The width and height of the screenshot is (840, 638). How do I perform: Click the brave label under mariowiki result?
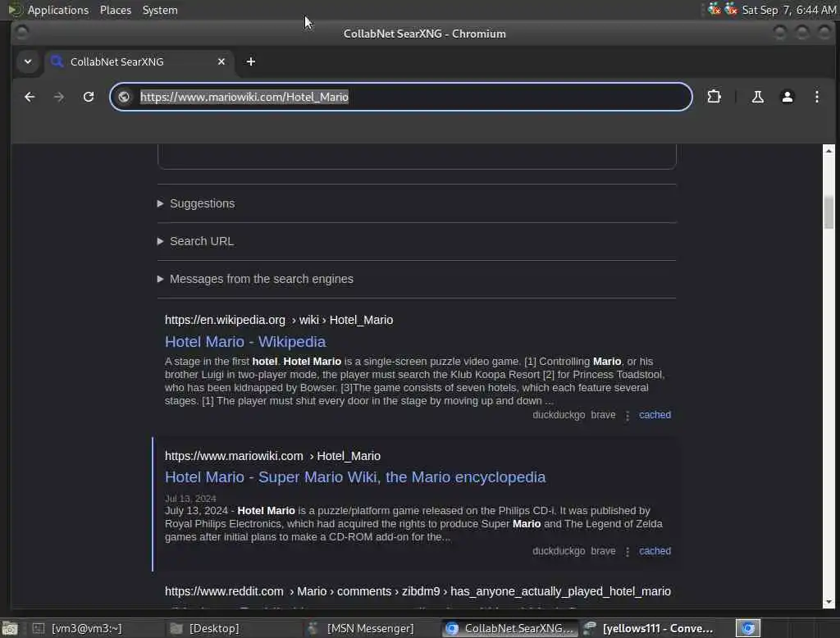tap(603, 551)
